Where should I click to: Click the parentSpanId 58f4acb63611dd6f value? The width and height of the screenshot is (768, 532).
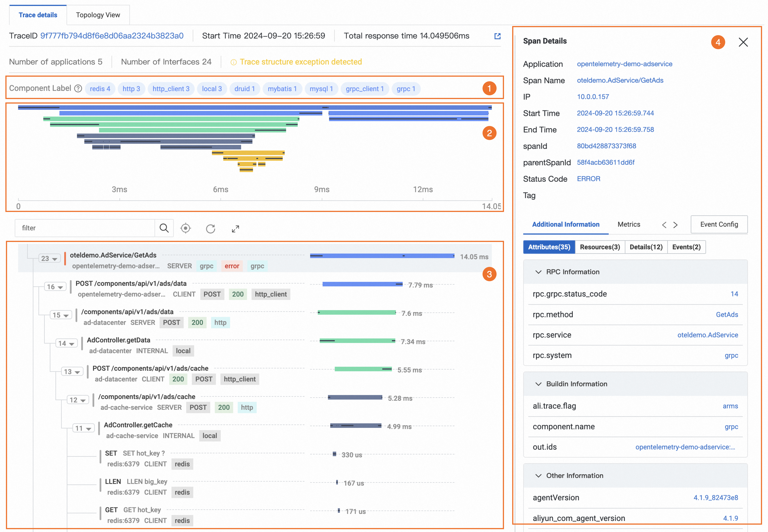coord(606,162)
